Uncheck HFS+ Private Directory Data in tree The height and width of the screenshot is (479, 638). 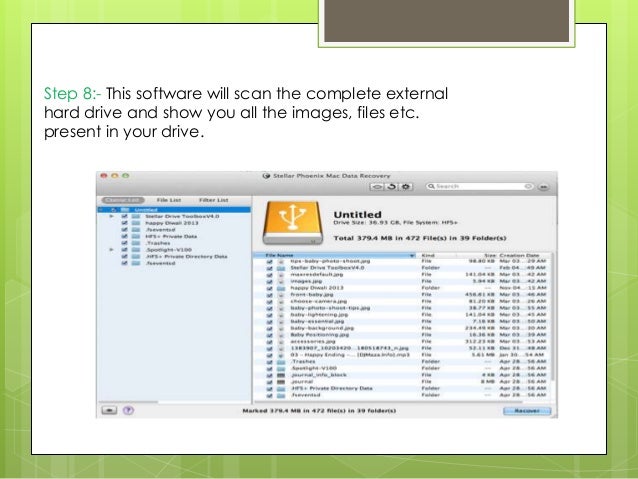pos(125,256)
